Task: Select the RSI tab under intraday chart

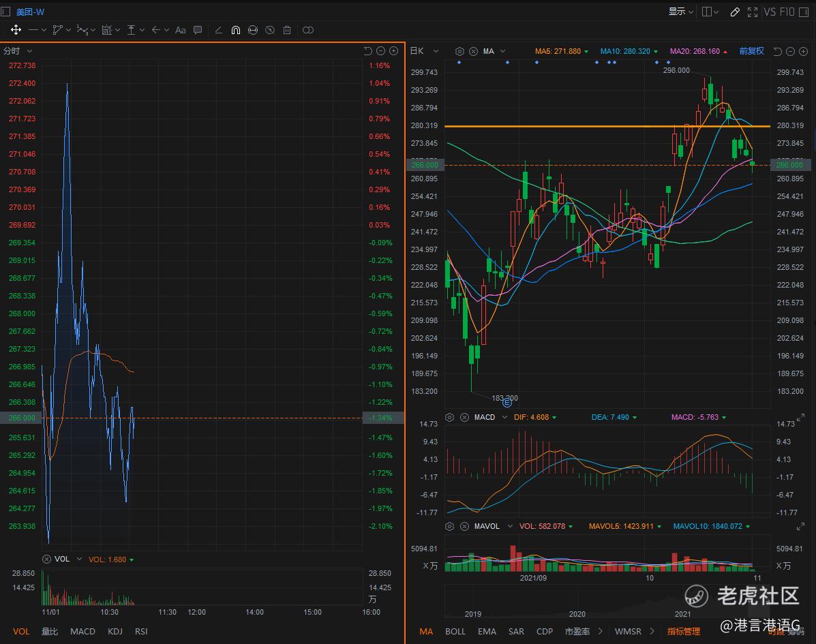Action: click(141, 631)
